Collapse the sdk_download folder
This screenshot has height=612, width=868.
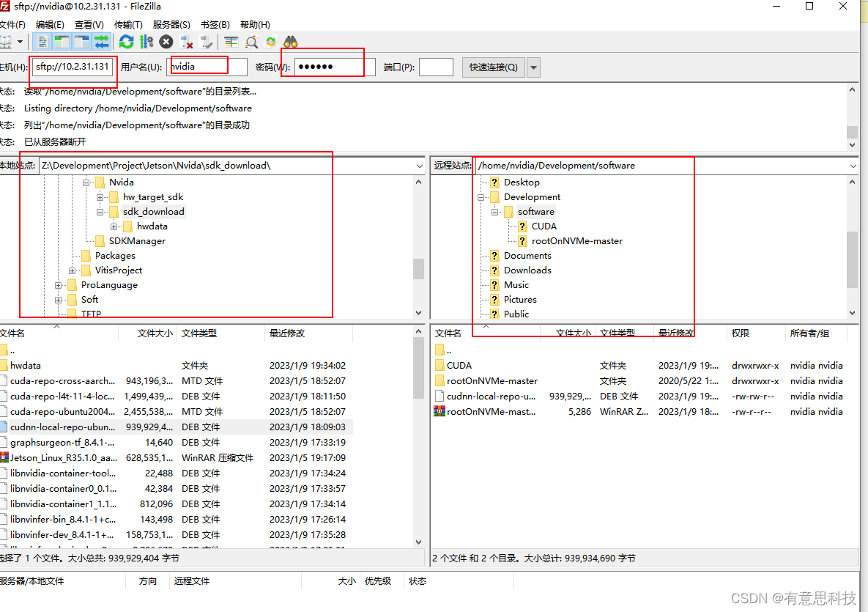point(100,212)
